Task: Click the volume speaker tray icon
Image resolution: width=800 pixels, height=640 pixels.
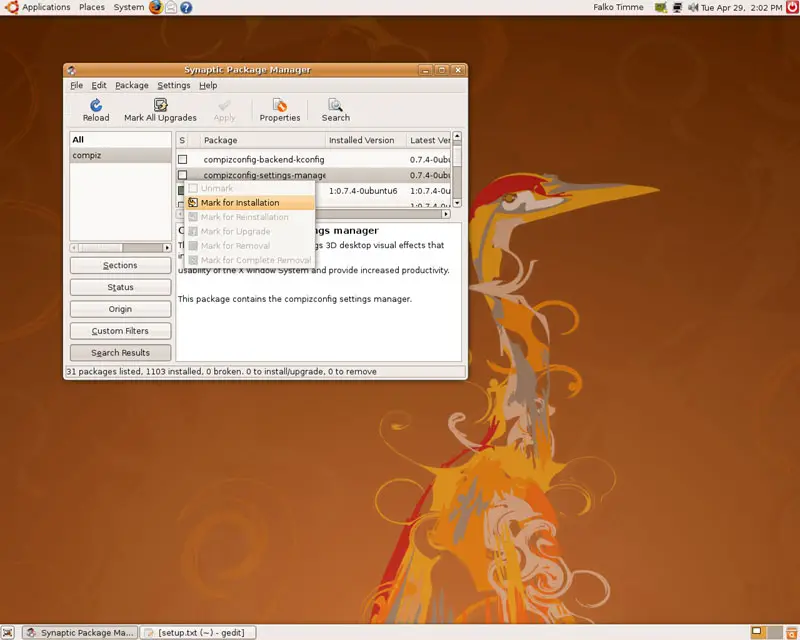Action: (693, 8)
